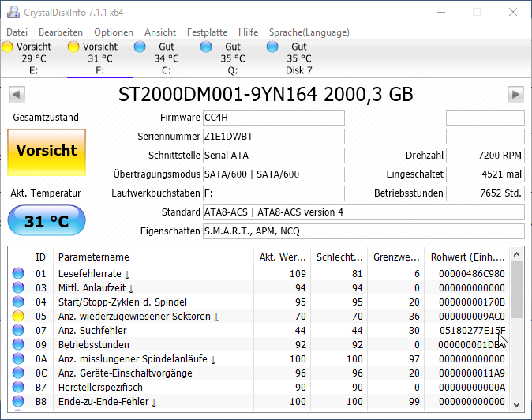Go to previous disk with left arrow
The image size is (532, 420).
tap(17, 94)
